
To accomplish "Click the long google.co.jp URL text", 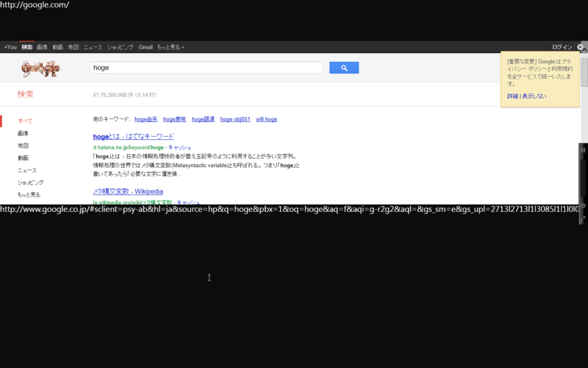I will coord(290,209).
